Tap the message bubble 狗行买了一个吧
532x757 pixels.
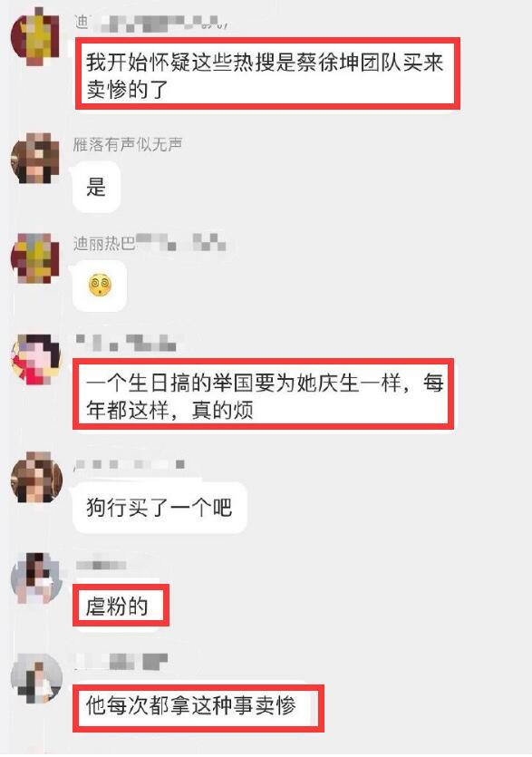coord(160,508)
